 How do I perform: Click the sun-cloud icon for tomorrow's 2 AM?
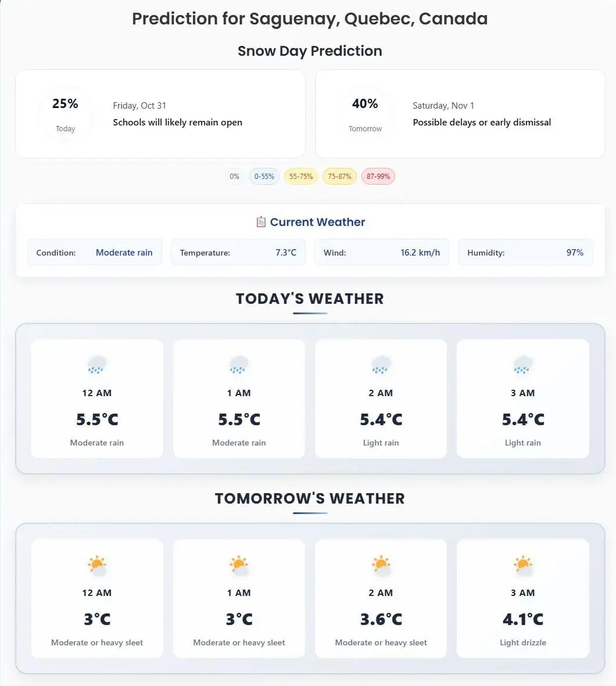coord(381,565)
